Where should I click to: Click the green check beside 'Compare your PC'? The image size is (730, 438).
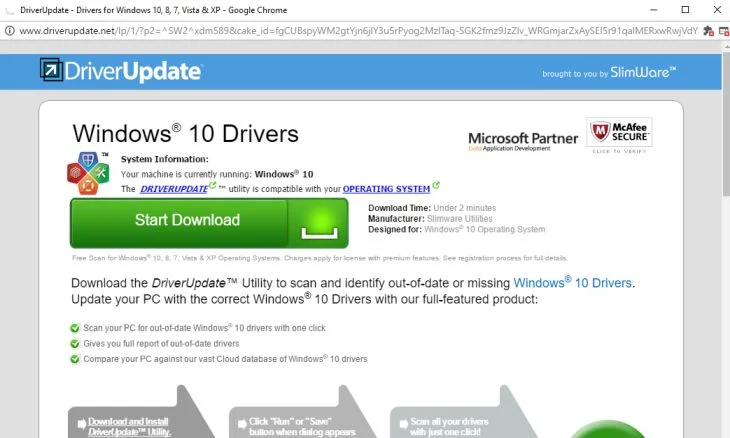[74, 359]
